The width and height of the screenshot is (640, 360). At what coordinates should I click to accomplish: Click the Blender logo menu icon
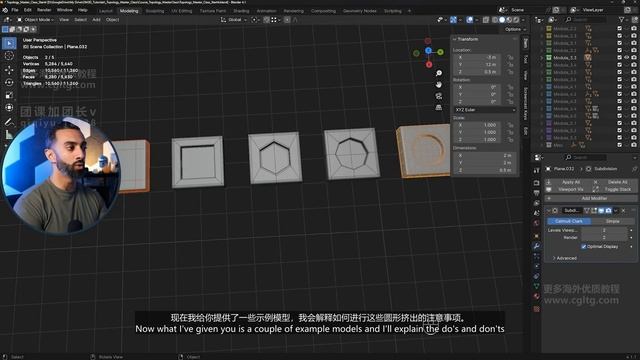coord(5,10)
